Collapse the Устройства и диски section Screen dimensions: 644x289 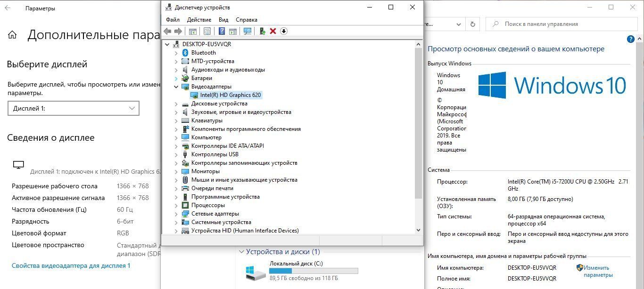point(241,252)
